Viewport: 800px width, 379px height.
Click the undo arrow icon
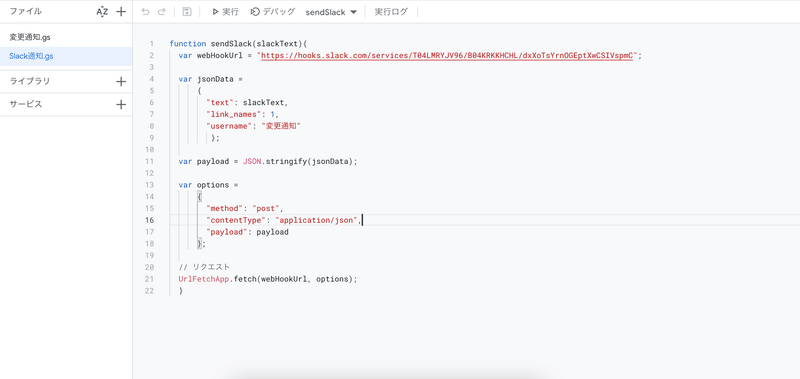click(x=145, y=12)
